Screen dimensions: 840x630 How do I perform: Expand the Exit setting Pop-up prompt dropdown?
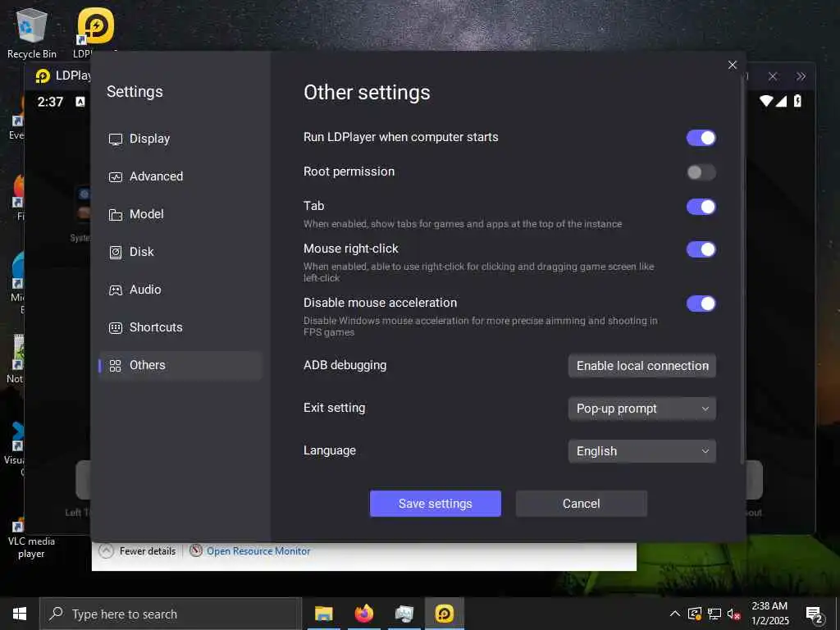pos(641,409)
